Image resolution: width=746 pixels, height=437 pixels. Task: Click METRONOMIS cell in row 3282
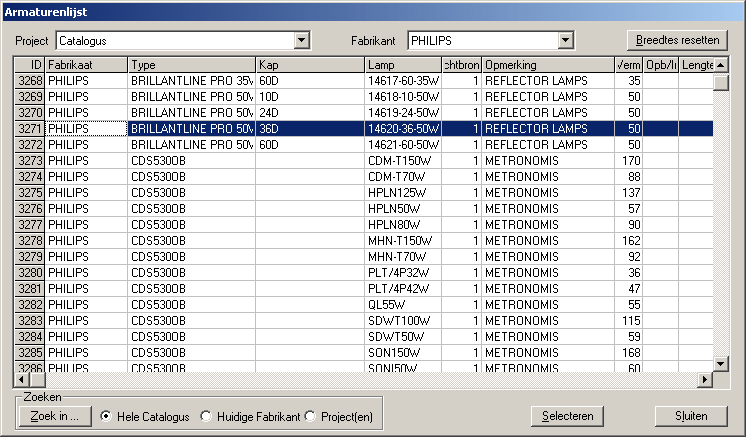pyautogui.click(x=548, y=305)
